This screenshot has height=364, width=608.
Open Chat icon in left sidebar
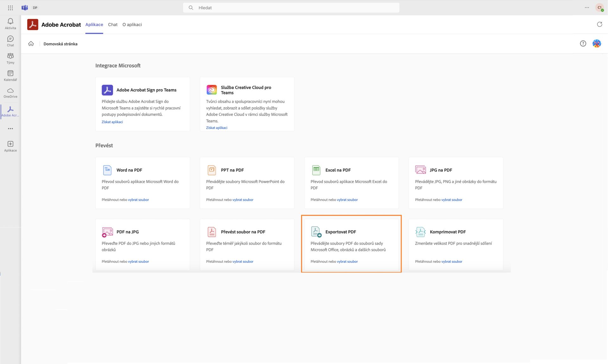(10, 41)
